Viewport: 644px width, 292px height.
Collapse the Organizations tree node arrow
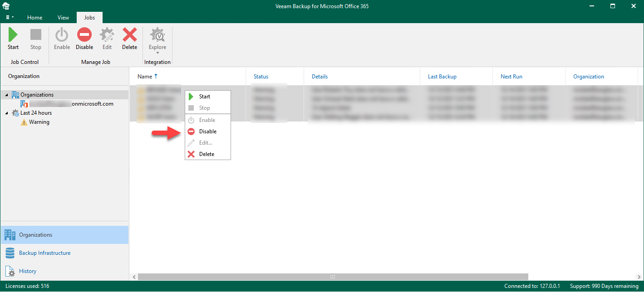(x=7, y=95)
